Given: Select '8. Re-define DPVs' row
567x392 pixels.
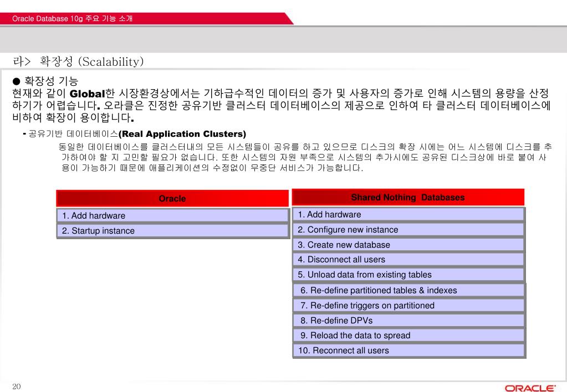Looking at the screenshot, I should coord(409,321).
